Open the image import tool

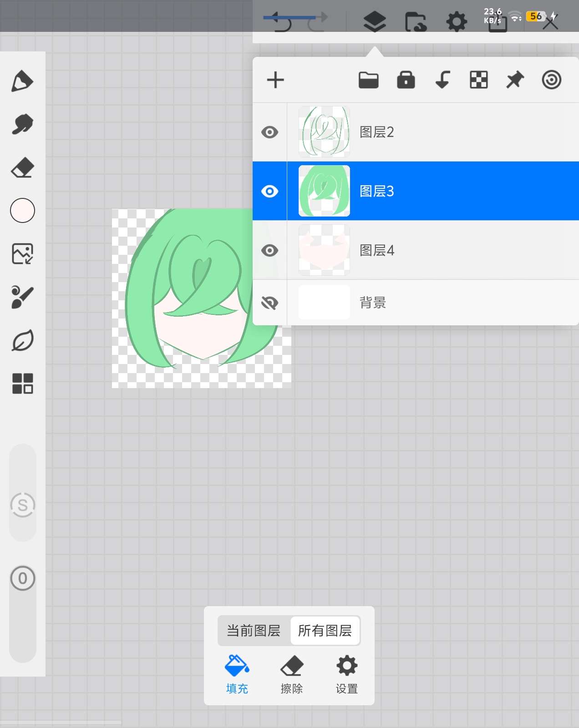(22, 254)
